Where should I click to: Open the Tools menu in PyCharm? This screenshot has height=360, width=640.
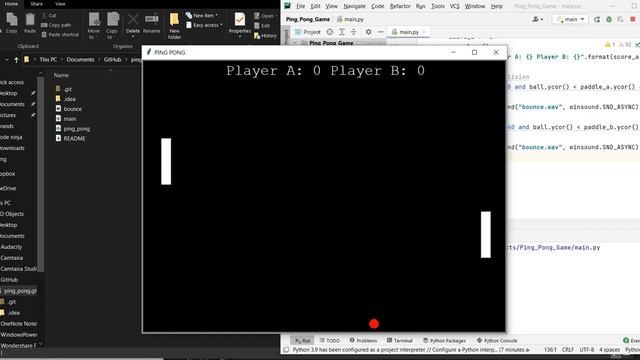pos(438,6)
